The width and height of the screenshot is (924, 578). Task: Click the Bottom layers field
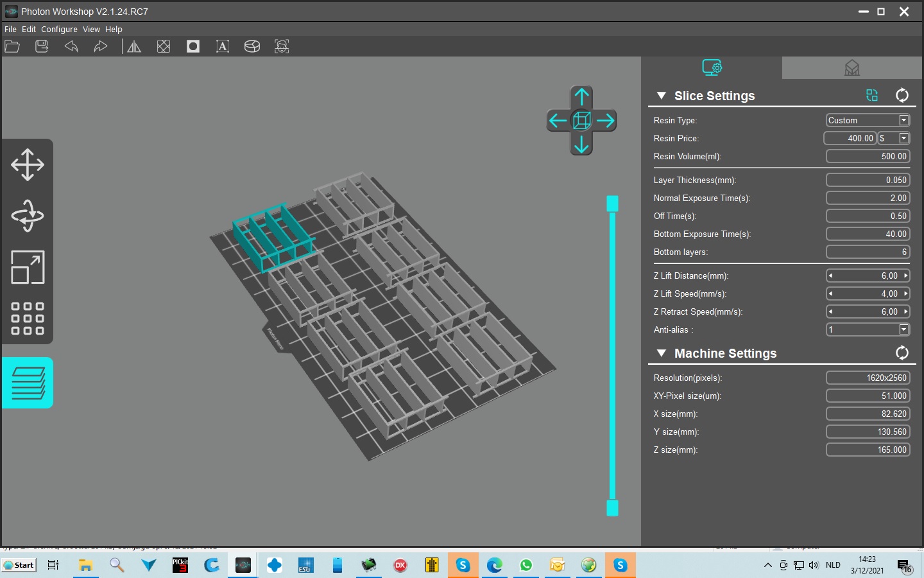[x=868, y=252]
